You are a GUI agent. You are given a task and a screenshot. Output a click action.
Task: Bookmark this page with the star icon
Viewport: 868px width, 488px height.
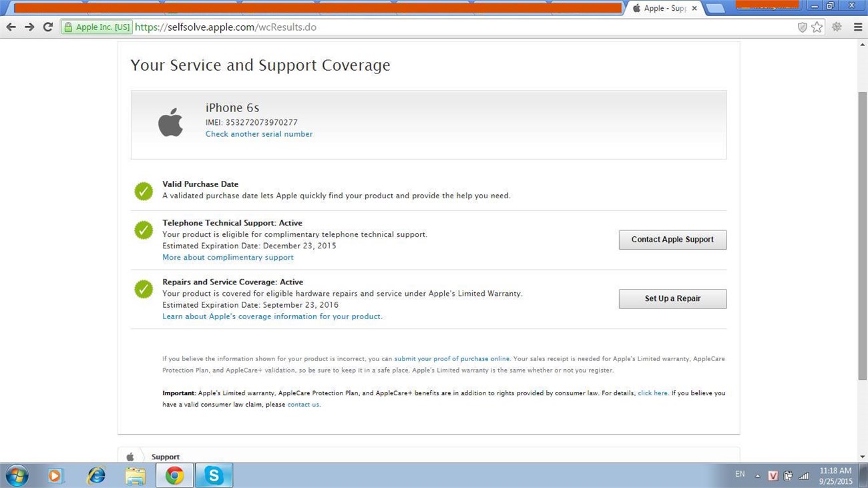[817, 27]
